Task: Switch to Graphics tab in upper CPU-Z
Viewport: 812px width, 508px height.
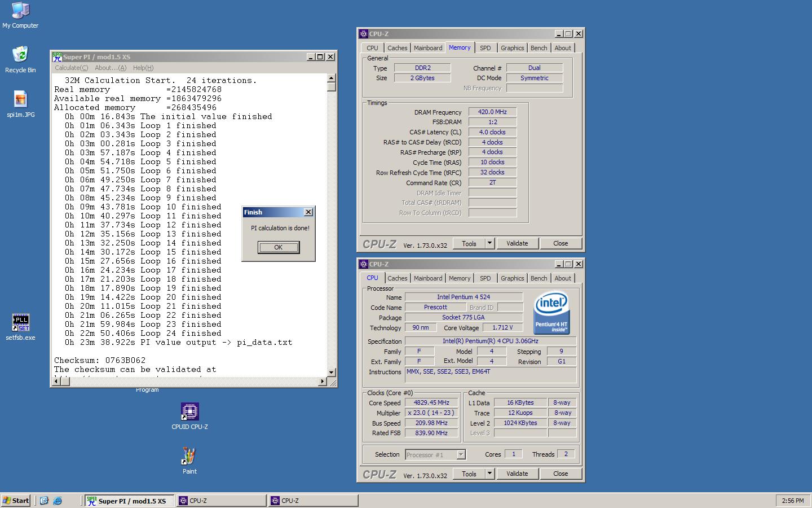Action: pos(512,48)
